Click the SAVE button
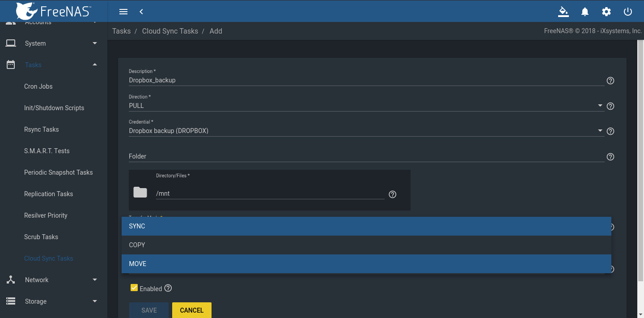The width and height of the screenshot is (644, 318). (149, 310)
